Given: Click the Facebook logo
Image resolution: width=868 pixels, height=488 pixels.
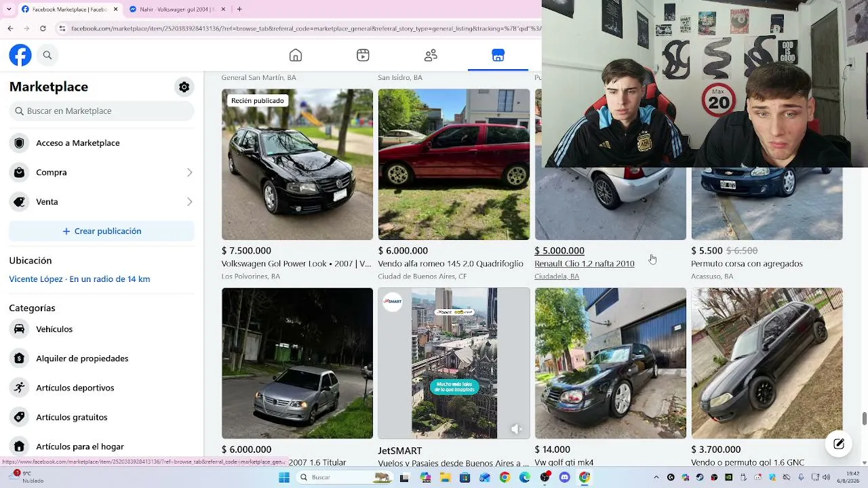Looking at the screenshot, I should [x=20, y=55].
